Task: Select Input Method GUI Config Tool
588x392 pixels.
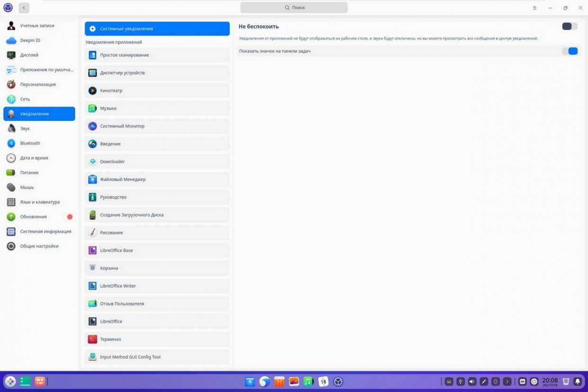Action: click(157, 357)
